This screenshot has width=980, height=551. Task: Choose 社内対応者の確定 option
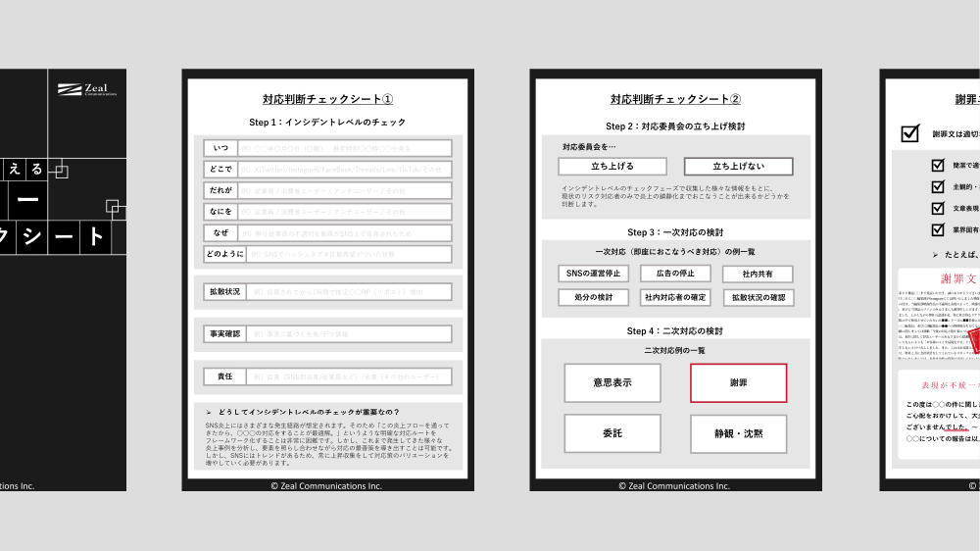[x=675, y=297]
